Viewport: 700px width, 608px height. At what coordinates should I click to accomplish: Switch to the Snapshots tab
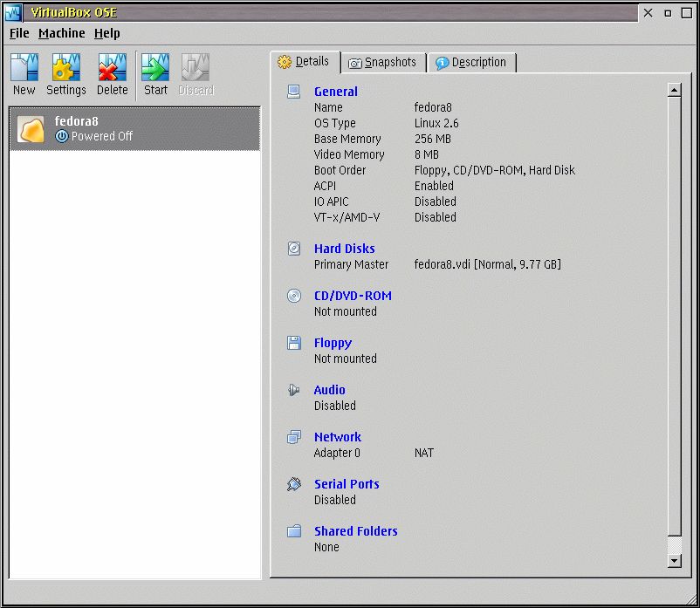(383, 63)
